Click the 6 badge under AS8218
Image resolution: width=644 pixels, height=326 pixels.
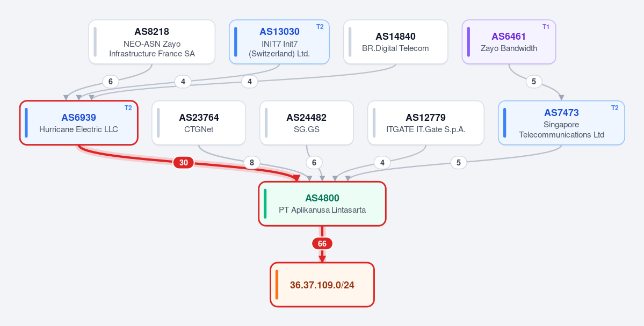click(x=111, y=82)
